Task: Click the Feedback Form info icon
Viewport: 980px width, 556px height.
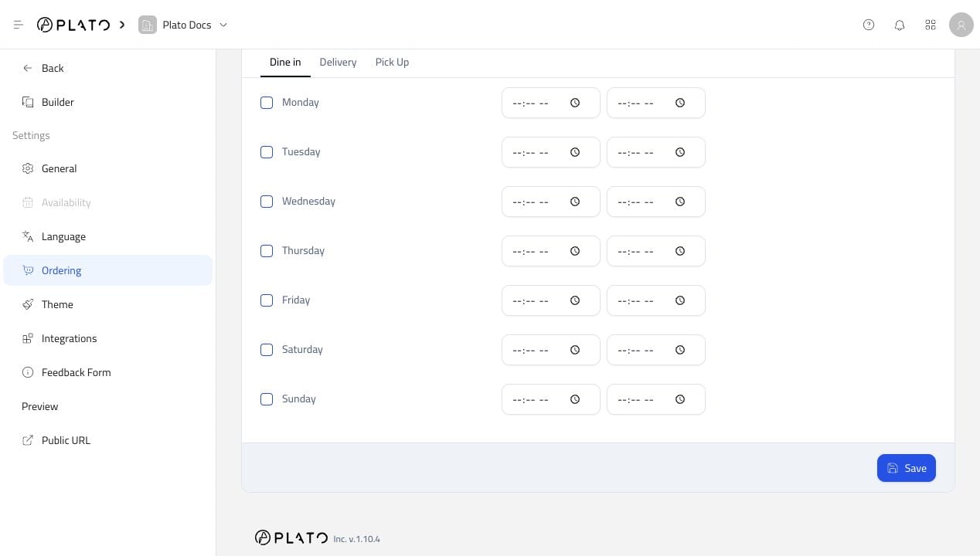Action: (x=28, y=372)
